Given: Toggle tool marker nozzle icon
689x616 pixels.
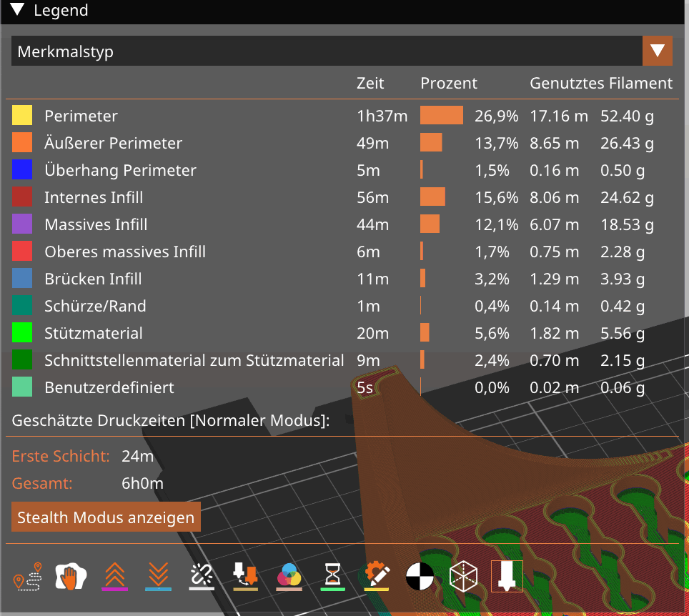Looking at the screenshot, I should pyautogui.click(x=507, y=576).
